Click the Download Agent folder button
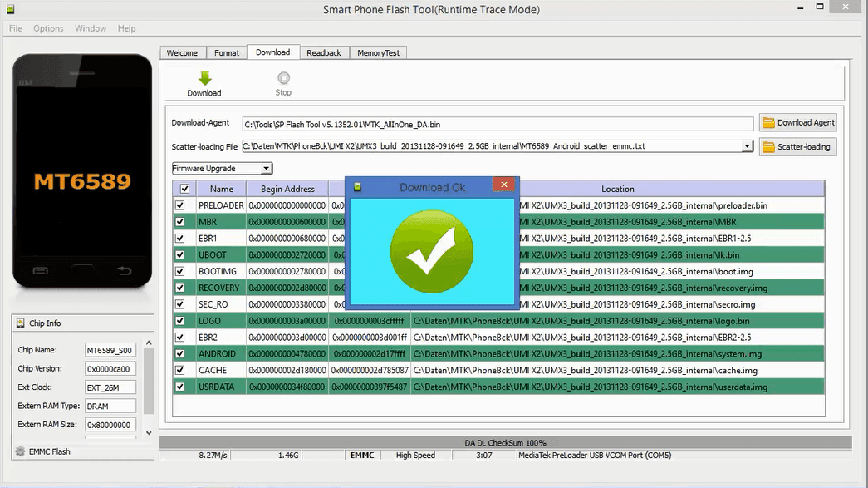 click(797, 122)
